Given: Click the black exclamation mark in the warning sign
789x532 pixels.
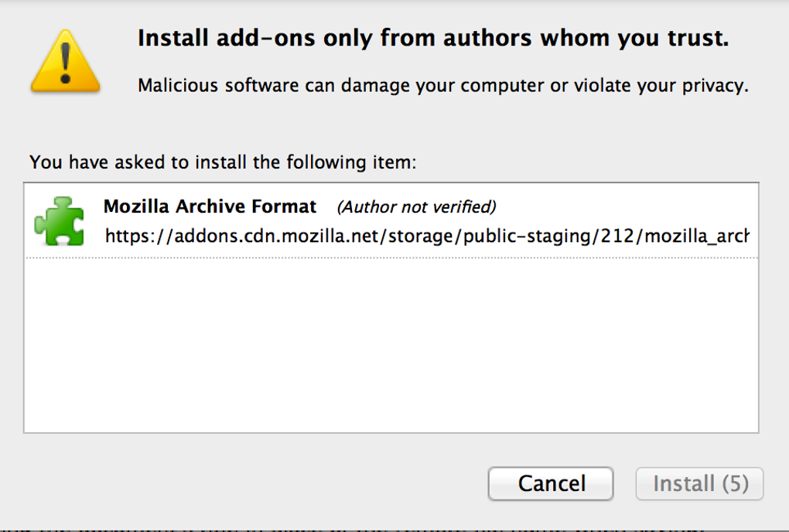Looking at the screenshot, I should coord(65,60).
